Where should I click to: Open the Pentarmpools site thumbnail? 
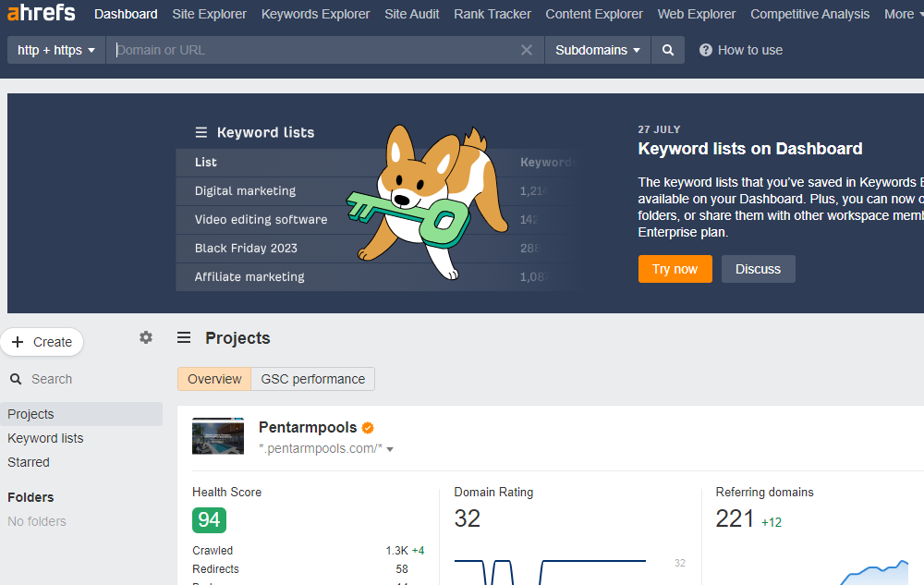pos(218,436)
